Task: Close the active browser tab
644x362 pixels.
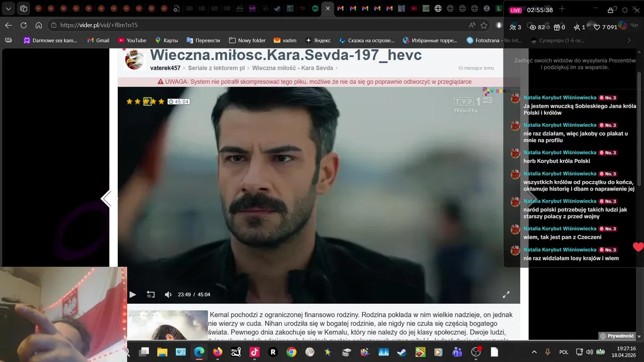Action: [x=328, y=9]
